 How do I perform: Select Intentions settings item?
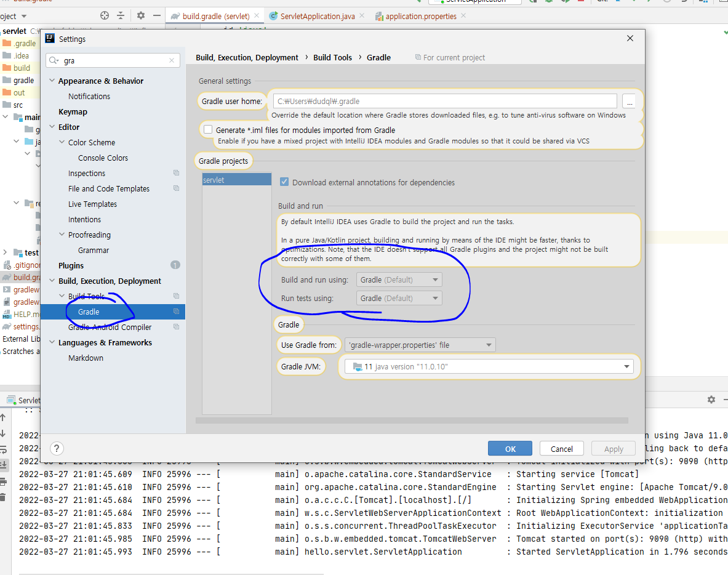(84, 219)
